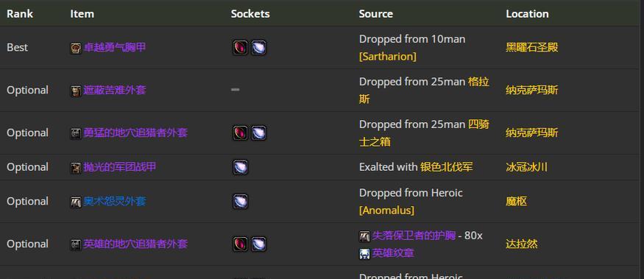Image resolution: width=644 pixels, height=279 pixels.
Task: Click the Sockets column header
Action: [x=250, y=13]
